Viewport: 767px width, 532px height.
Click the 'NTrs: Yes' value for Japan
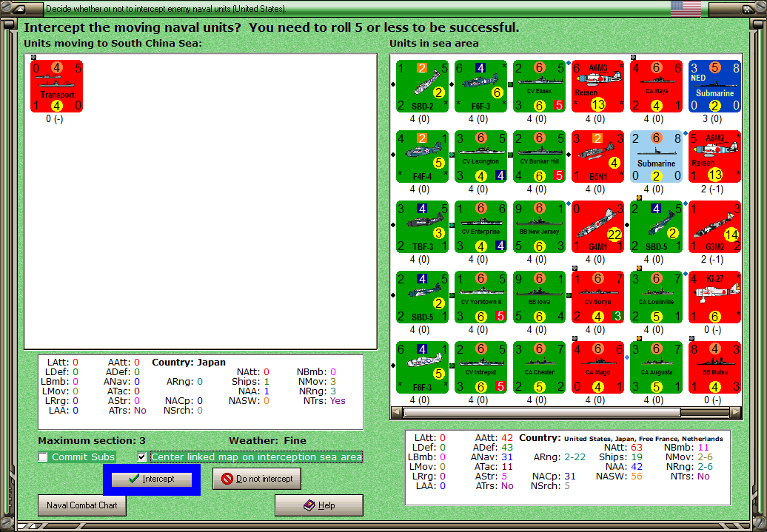[324, 401]
